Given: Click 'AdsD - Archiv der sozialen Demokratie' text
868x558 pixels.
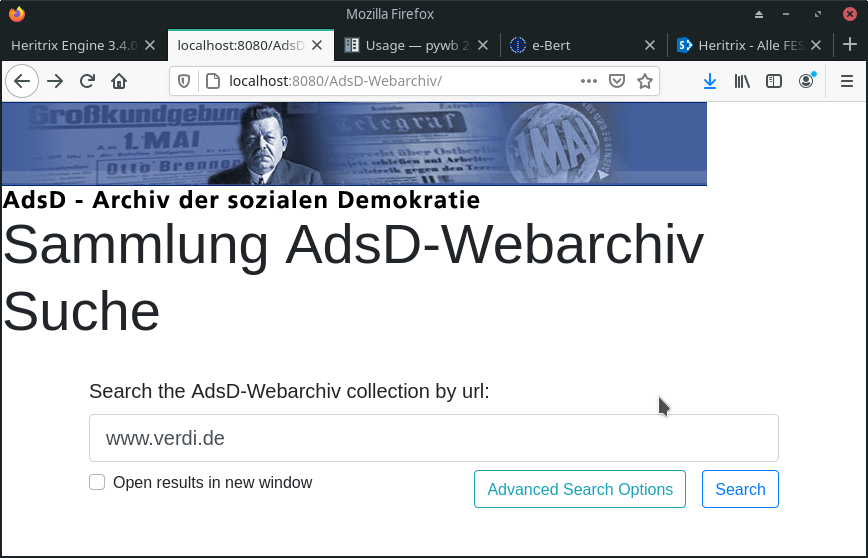Looking at the screenshot, I should 241,200.
